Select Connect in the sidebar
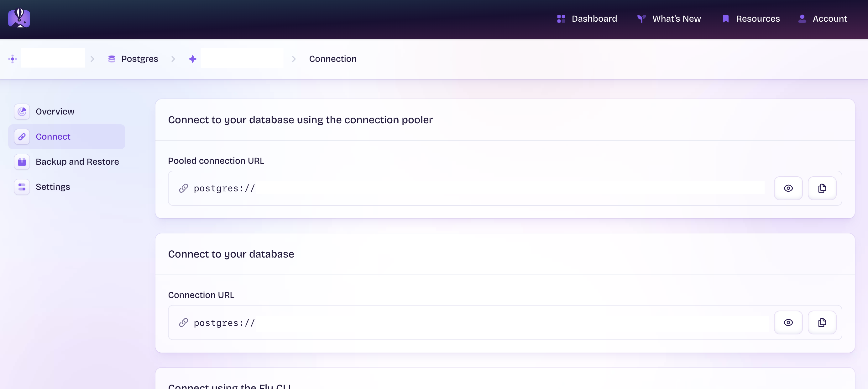Screen dimensions: 868x389 pos(67,137)
